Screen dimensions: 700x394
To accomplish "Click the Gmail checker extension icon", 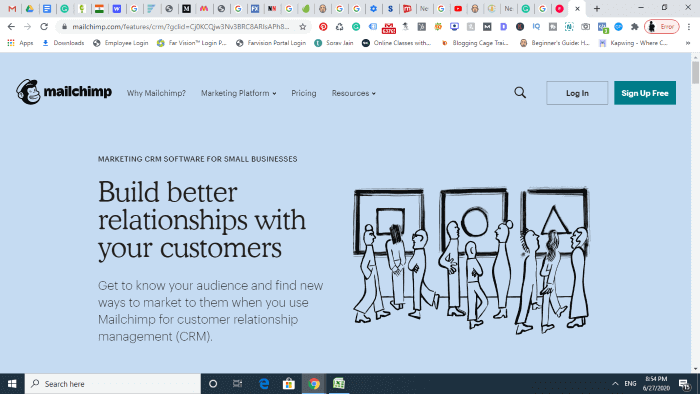I will 389,28.
